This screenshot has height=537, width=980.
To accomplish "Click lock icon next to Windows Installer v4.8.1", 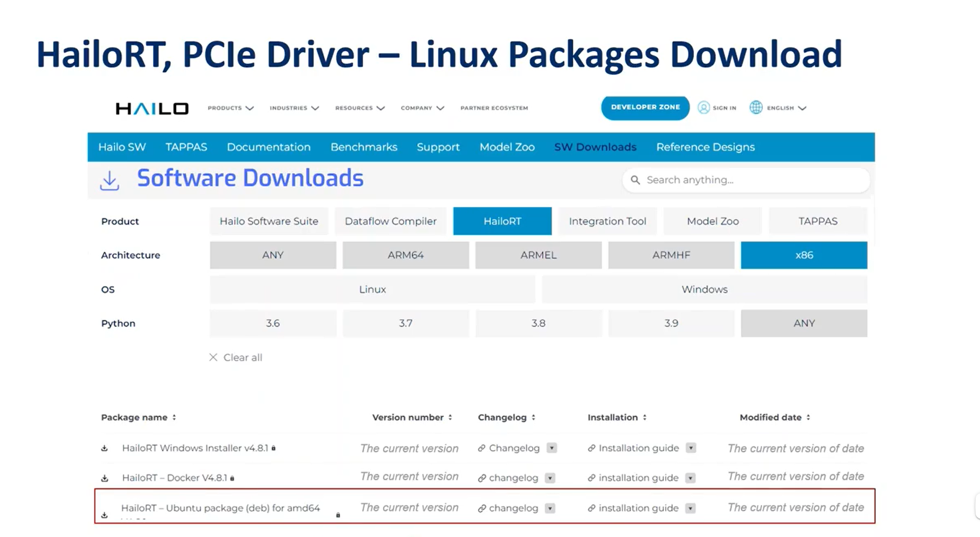I will [274, 448].
